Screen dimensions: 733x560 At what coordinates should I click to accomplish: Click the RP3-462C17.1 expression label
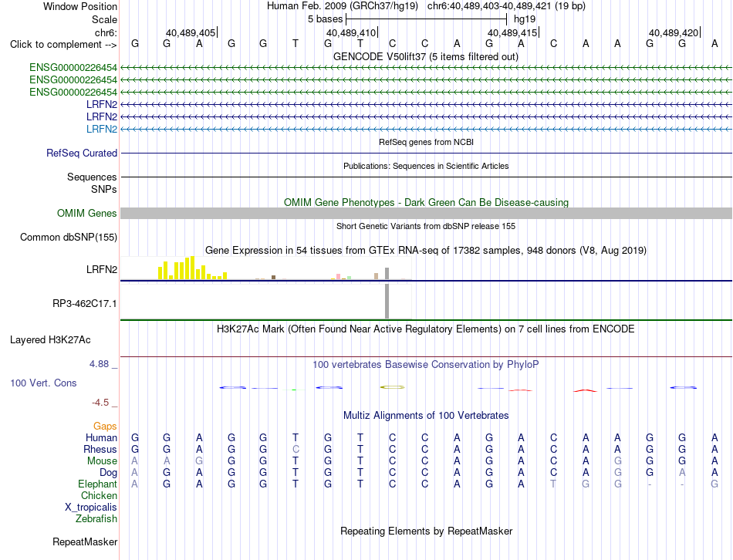click(85, 303)
